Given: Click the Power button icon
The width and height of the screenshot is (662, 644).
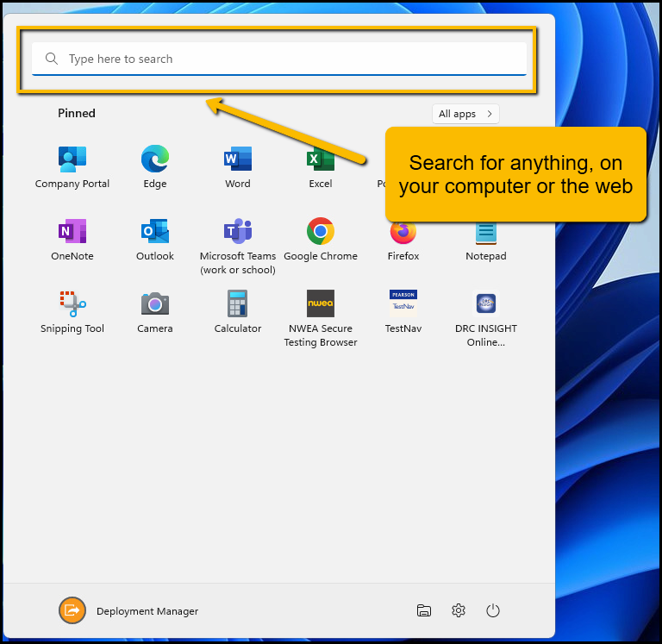Looking at the screenshot, I should tap(493, 610).
